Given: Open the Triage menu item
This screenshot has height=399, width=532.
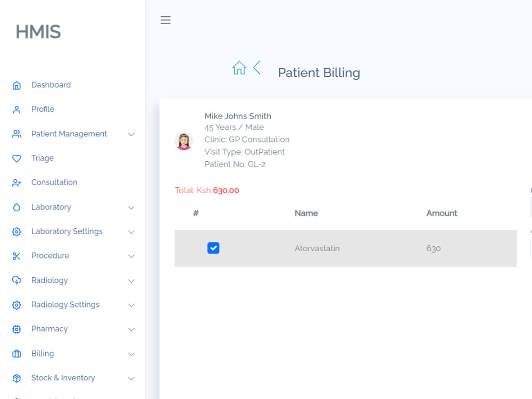Looking at the screenshot, I should coord(43,158).
